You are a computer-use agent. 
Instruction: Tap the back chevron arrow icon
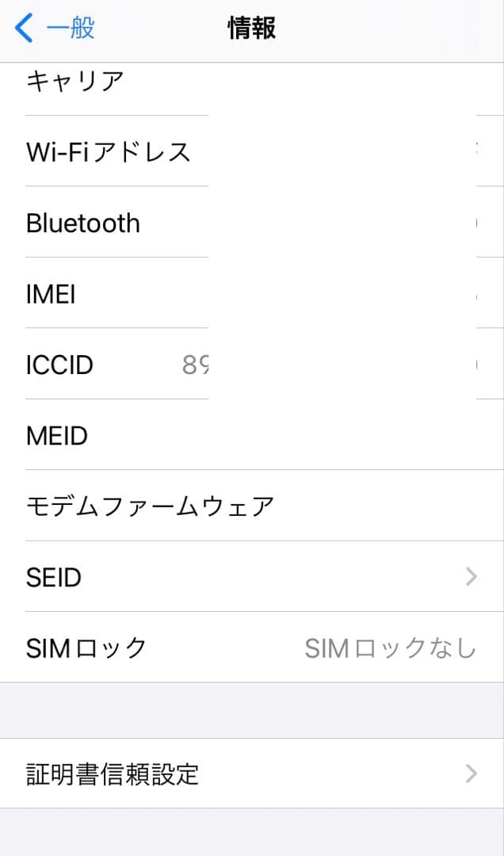(21, 28)
